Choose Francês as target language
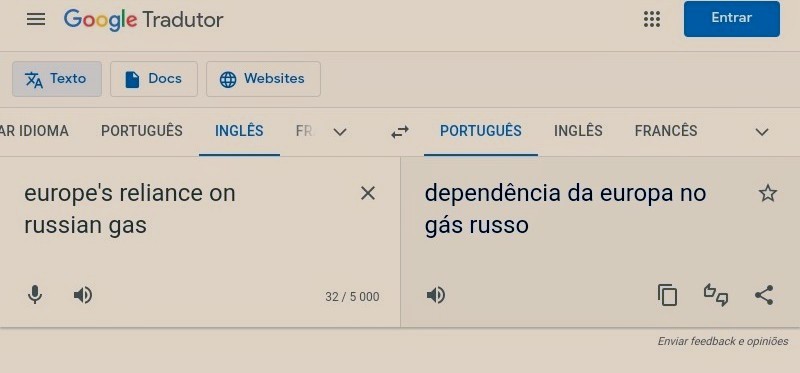 click(666, 131)
